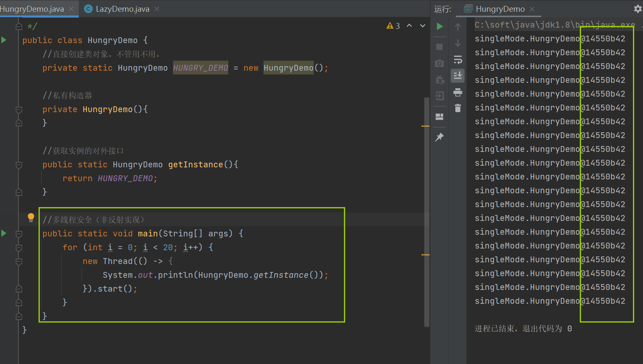The height and width of the screenshot is (364, 643).
Task: Dump threads using the camera icon
Action: coord(439,63)
